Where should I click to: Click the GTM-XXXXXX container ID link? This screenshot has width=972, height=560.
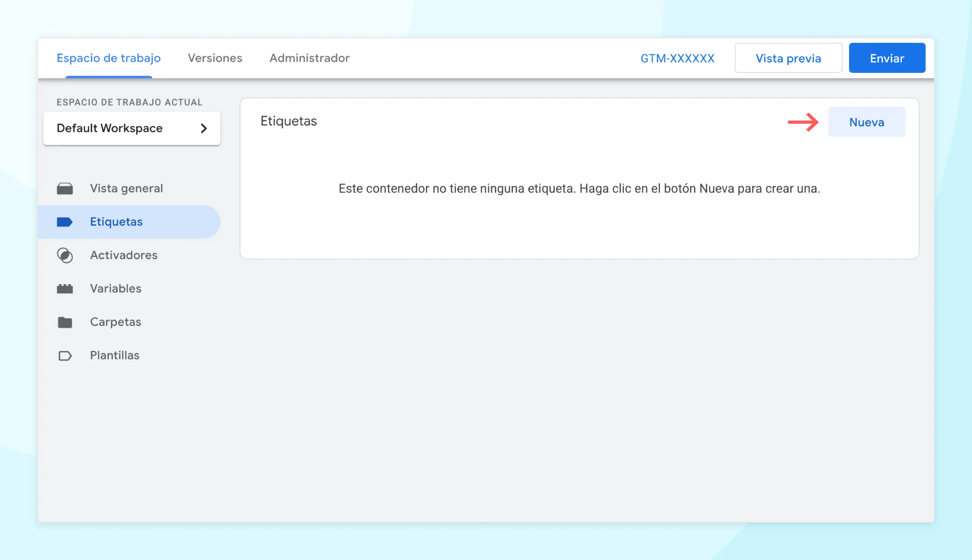coord(677,58)
